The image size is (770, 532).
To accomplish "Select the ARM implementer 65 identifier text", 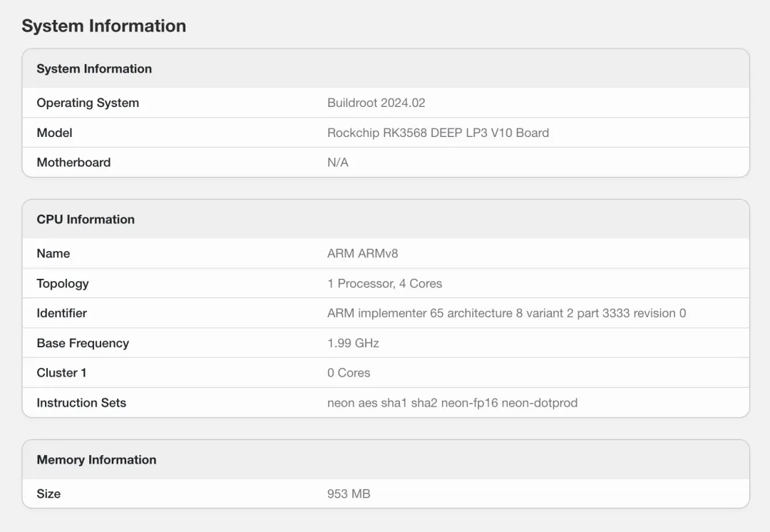I will [507, 313].
